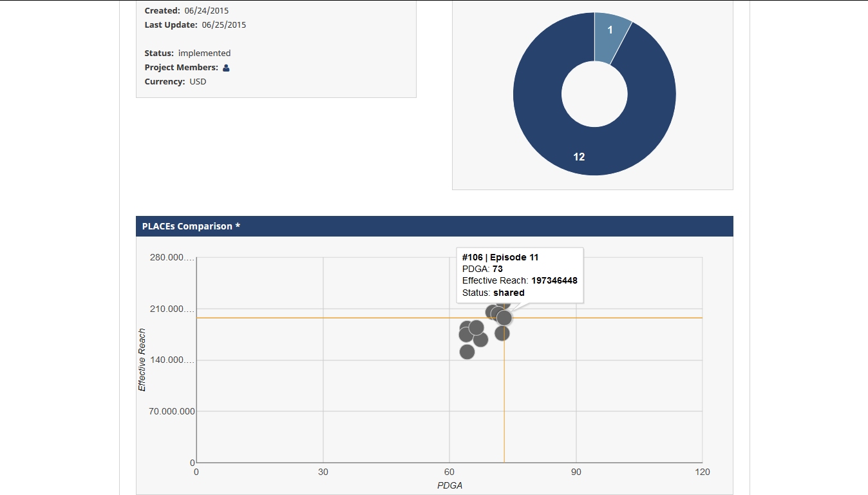This screenshot has height=495, width=868.
Task: Click the white center of the donut chart
Action: click(594, 94)
